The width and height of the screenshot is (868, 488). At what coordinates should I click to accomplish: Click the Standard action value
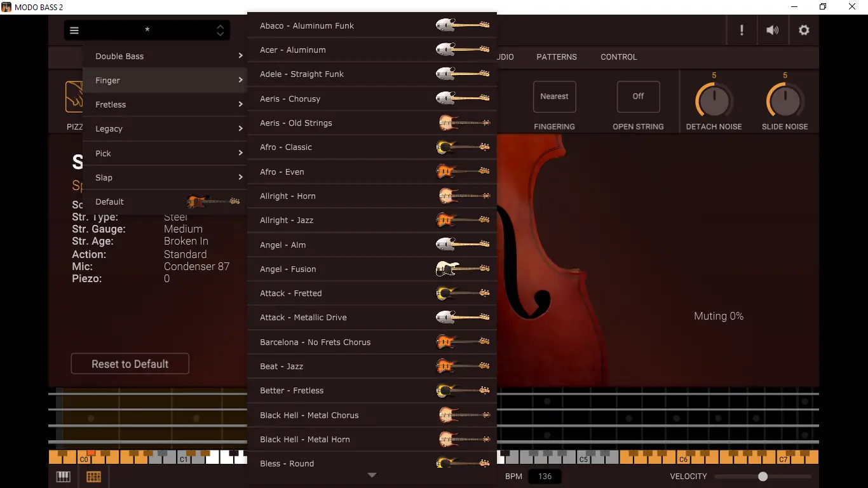[186, 254]
